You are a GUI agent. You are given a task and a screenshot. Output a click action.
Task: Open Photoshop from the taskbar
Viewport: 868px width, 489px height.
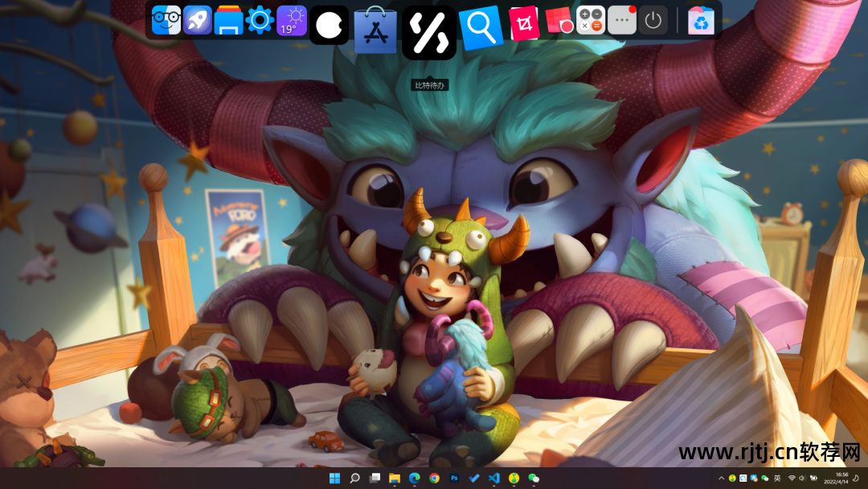pos(454,478)
